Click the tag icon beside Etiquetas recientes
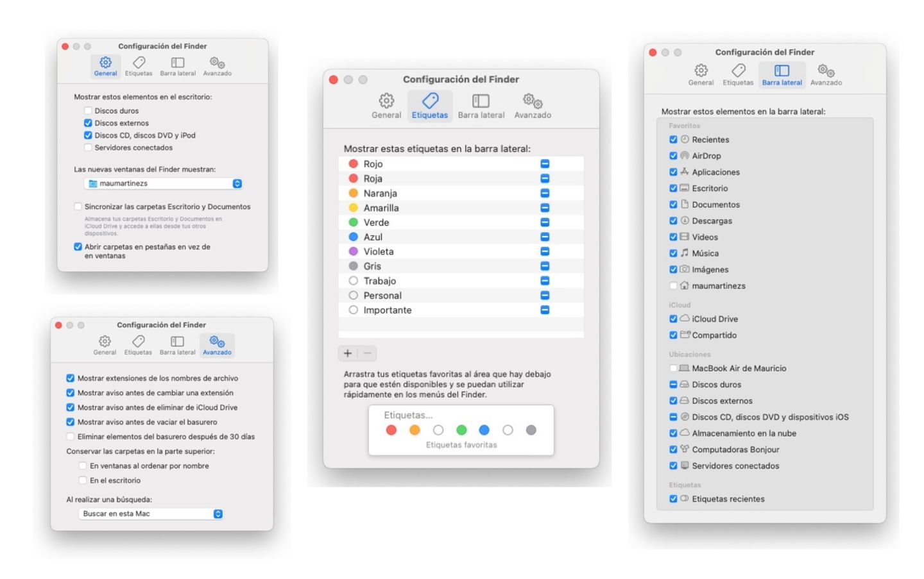The image size is (924, 579). (x=685, y=498)
